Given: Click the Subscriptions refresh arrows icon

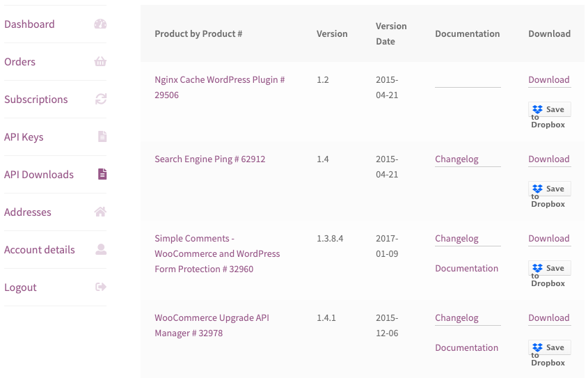Looking at the screenshot, I should pyautogui.click(x=101, y=100).
